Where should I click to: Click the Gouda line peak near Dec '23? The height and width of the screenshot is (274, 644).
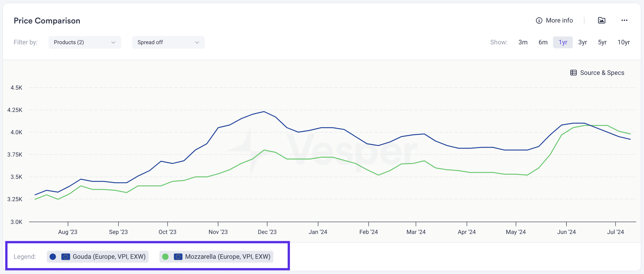[264, 112]
